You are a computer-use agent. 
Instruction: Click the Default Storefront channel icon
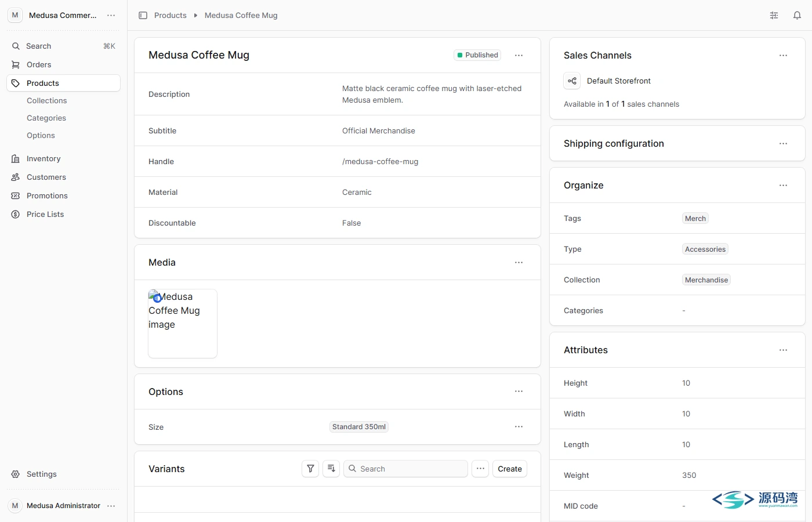(572, 81)
